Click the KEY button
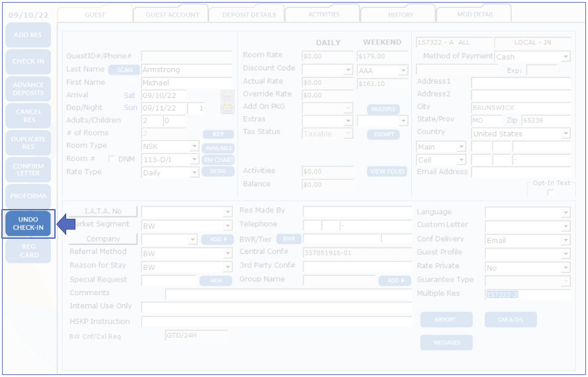Screen dimensions: 588x377 [218, 134]
